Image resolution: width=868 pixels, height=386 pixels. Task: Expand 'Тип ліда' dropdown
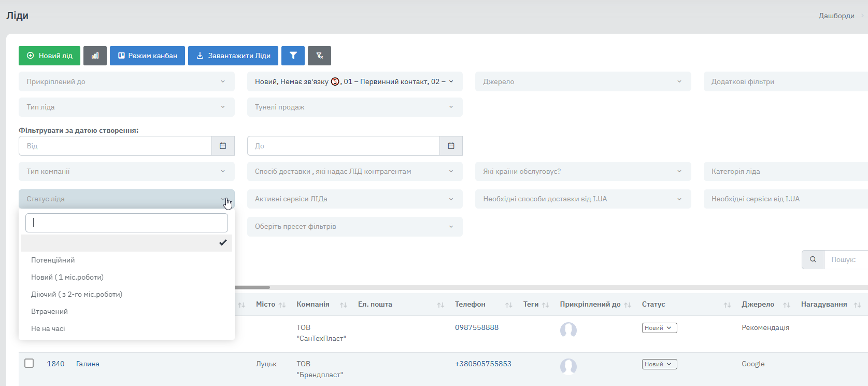coord(126,107)
